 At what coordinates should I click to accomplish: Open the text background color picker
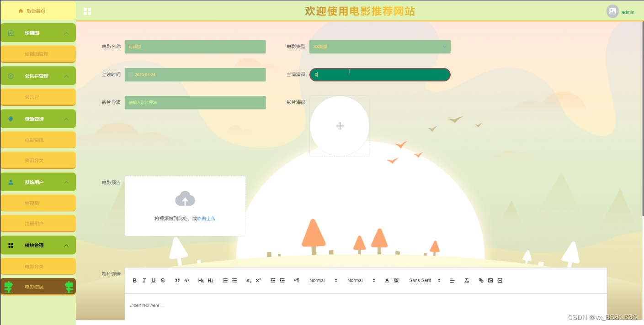click(396, 280)
